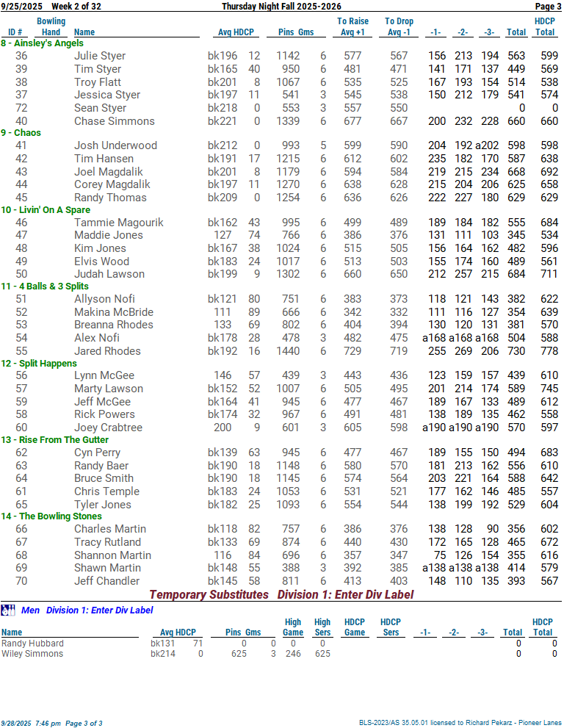Image resolution: width=564 pixels, height=728 pixels.
Task: Click the bowling pins icon beside Men
Action: tap(8, 610)
